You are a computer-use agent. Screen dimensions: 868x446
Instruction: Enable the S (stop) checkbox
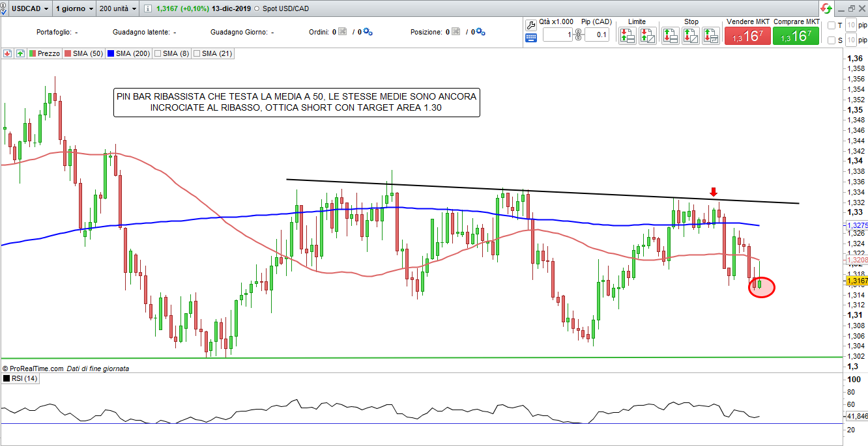[x=831, y=40]
